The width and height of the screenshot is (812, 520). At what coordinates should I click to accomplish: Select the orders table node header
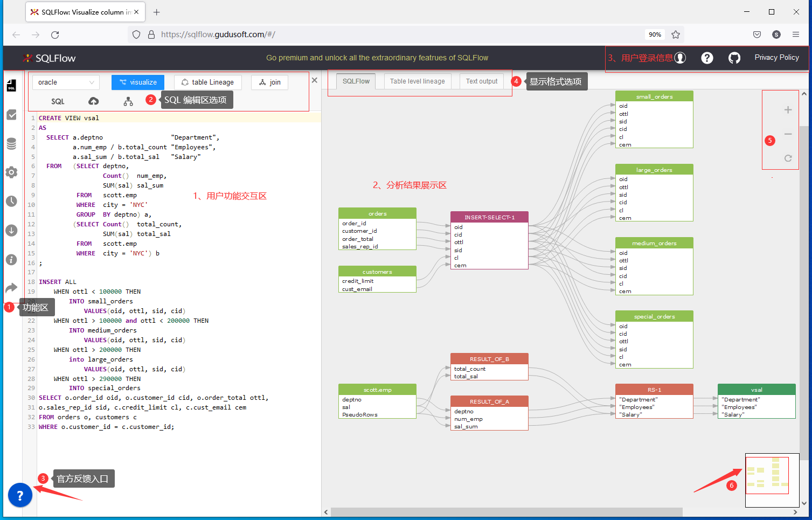[x=377, y=213]
